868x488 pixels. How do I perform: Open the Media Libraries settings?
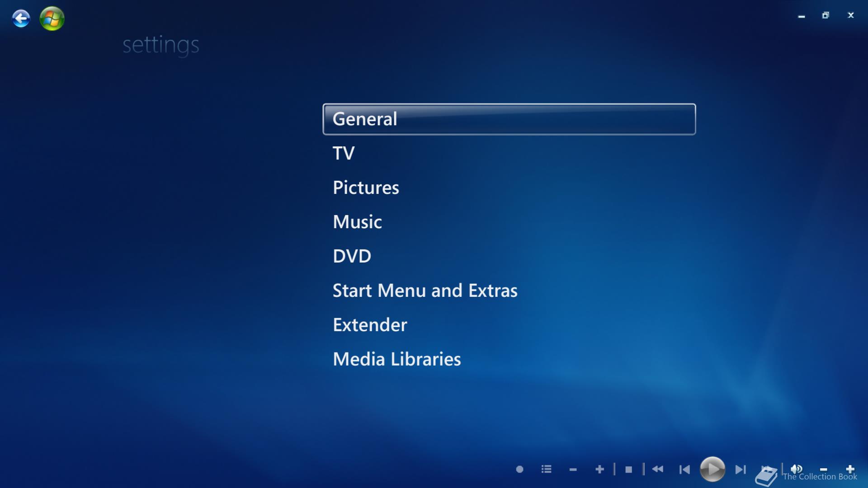point(396,359)
